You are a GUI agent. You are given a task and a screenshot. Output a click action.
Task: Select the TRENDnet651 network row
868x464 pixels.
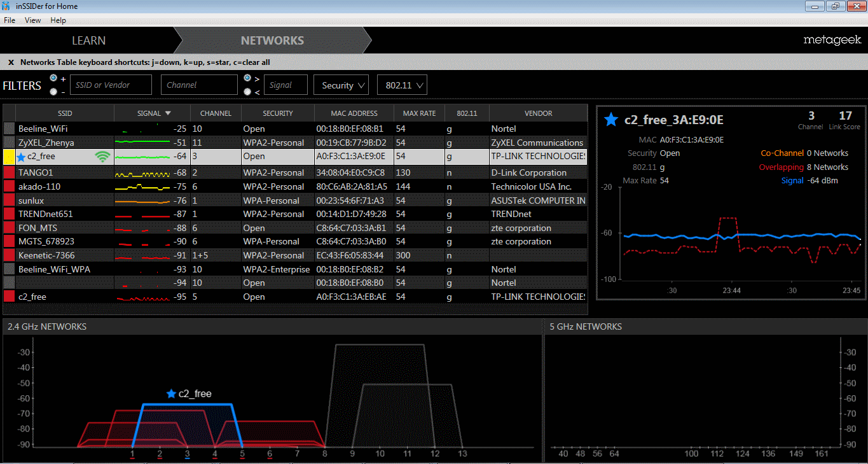pyautogui.click(x=296, y=214)
